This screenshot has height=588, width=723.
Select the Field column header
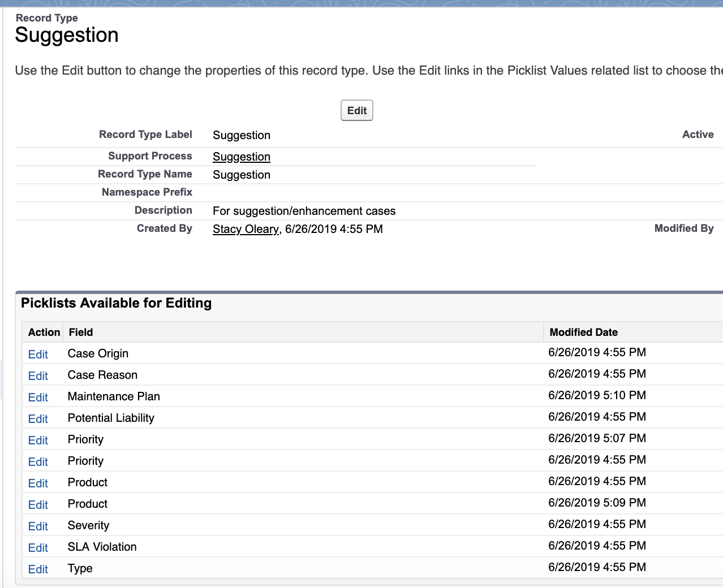pyautogui.click(x=80, y=332)
